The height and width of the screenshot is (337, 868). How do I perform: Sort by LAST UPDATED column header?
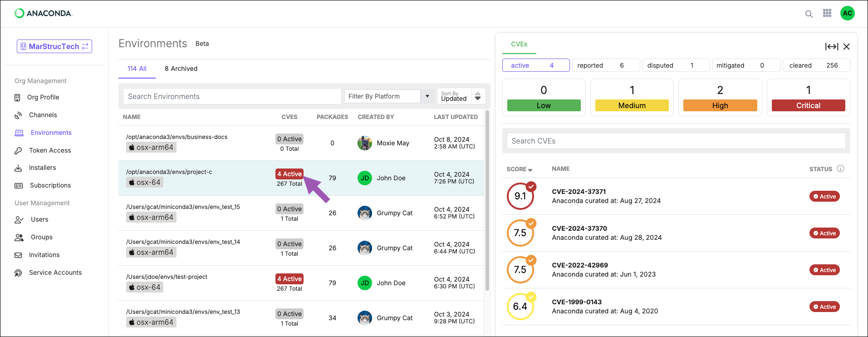(x=456, y=117)
